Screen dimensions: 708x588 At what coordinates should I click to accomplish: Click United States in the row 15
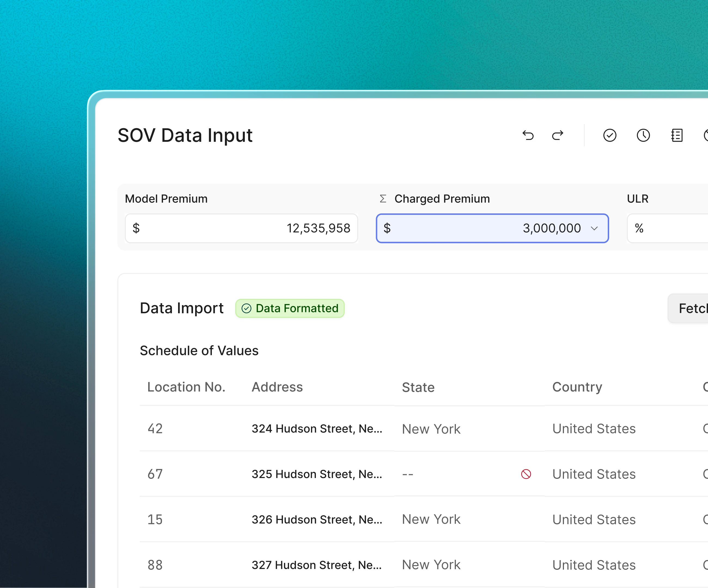(x=594, y=520)
